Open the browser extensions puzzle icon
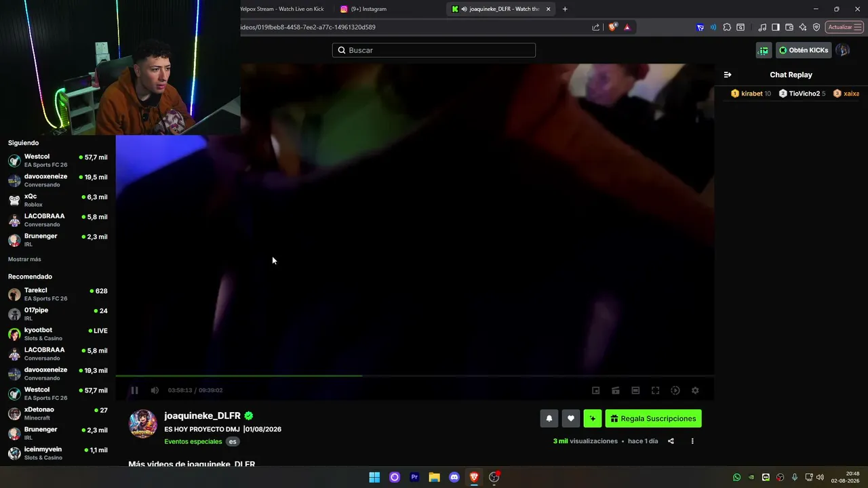 (727, 27)
